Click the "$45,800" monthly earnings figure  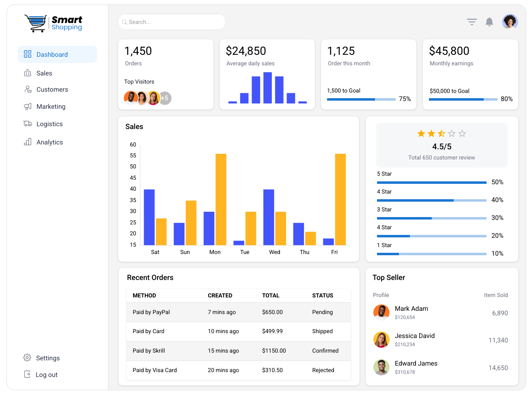449,51
